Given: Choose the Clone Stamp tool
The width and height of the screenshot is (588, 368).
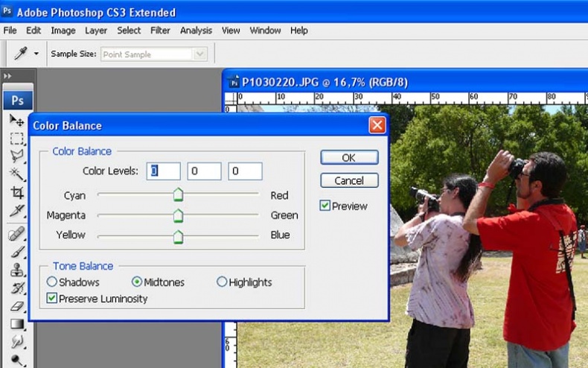Looking at the screenshot, I should [16, 270].
